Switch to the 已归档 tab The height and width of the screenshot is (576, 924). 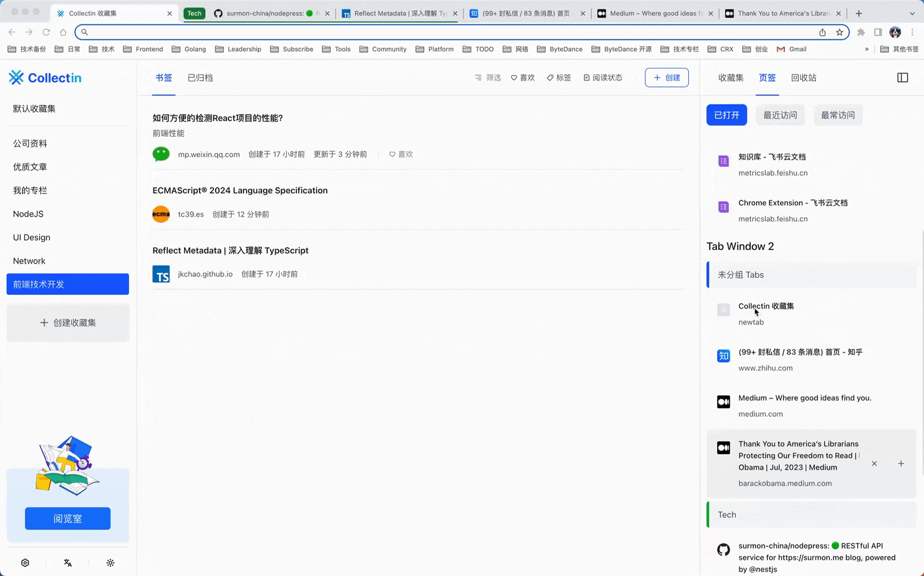point(200,77)
